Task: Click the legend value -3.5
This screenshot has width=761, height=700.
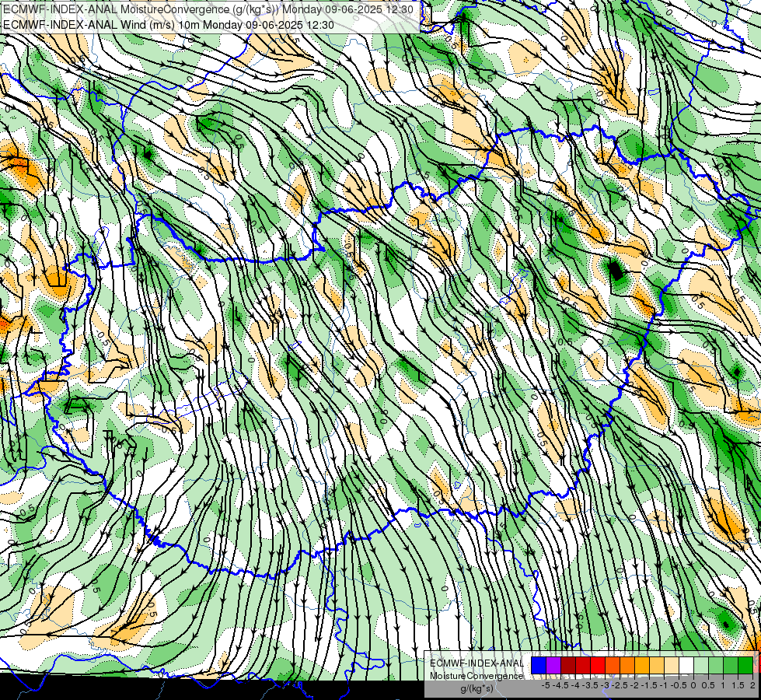Action: (590, 685)
